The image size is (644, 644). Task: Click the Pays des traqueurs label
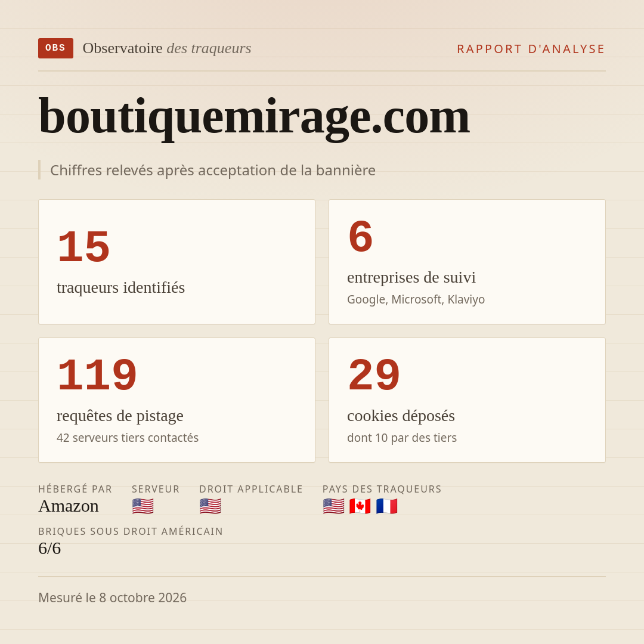[x=382, y=489]
